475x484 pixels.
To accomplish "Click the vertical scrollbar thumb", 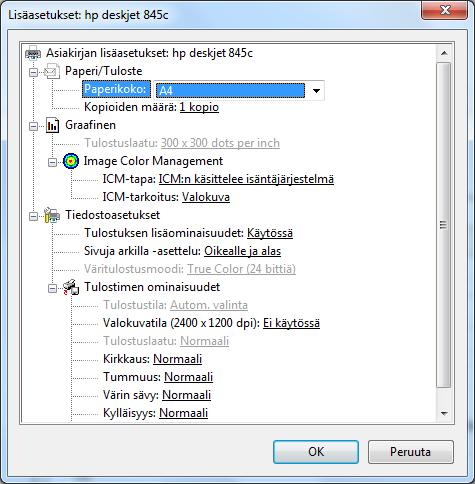I will coord(444,225).
